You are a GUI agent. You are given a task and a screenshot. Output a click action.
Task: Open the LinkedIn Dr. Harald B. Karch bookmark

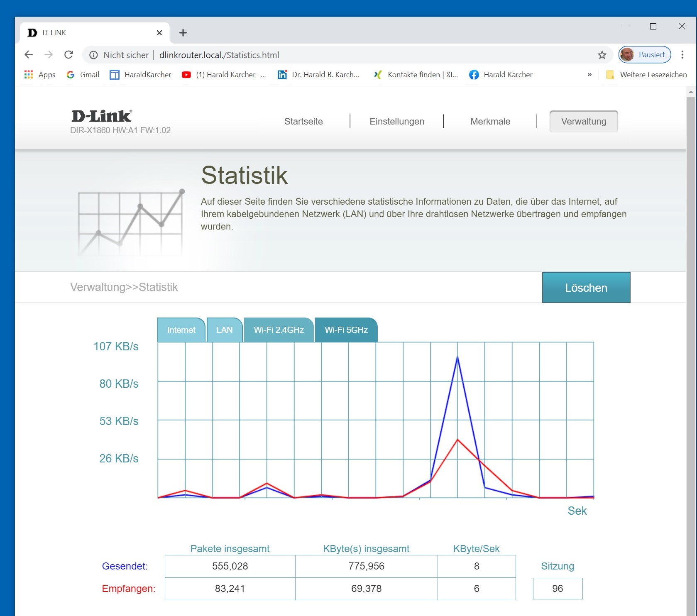(x=319, y=75)
